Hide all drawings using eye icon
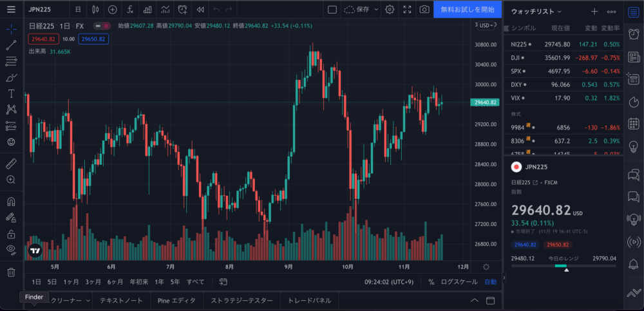644x311 pixels. click(12, 250)
